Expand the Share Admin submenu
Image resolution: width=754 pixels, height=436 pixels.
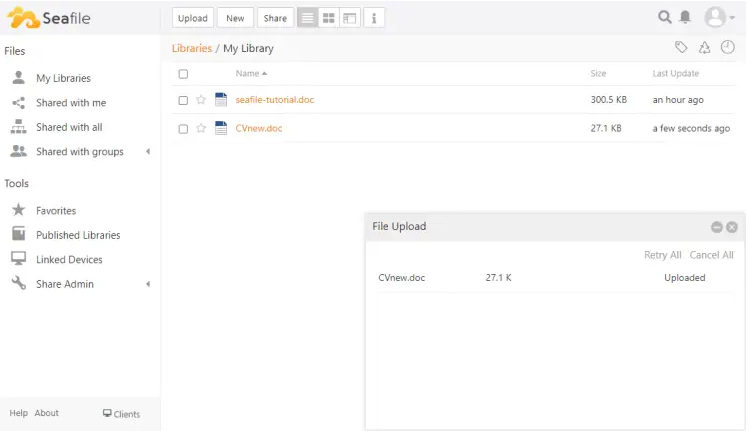[148, 284]
